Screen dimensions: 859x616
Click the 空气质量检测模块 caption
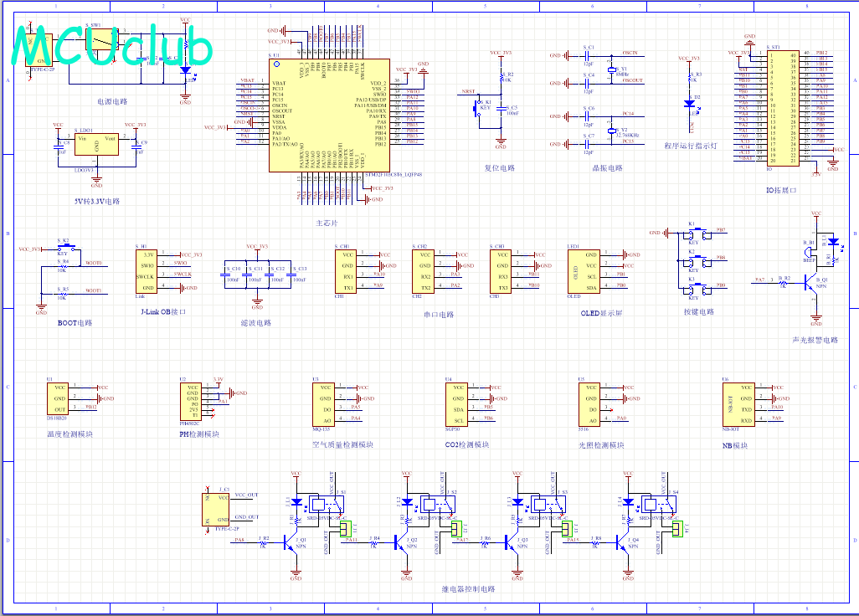point(343,444)
